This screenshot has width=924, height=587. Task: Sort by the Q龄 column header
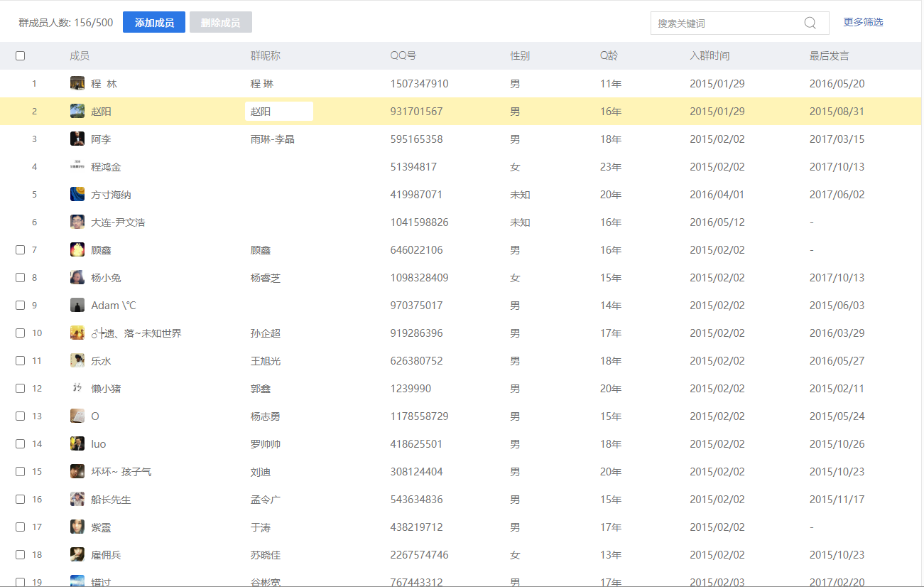click(x=609, y=55)
